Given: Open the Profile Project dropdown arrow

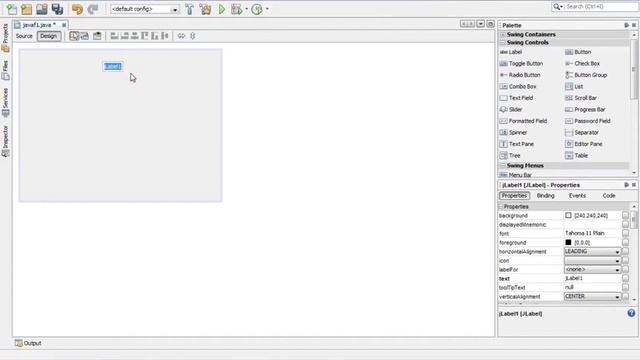Looking at the screenshot, I should point(267,9).
